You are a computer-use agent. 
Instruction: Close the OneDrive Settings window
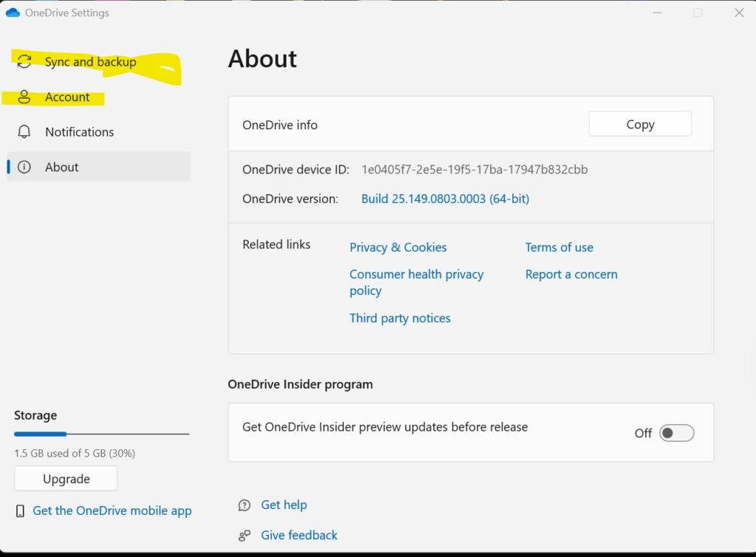(739, 13)
